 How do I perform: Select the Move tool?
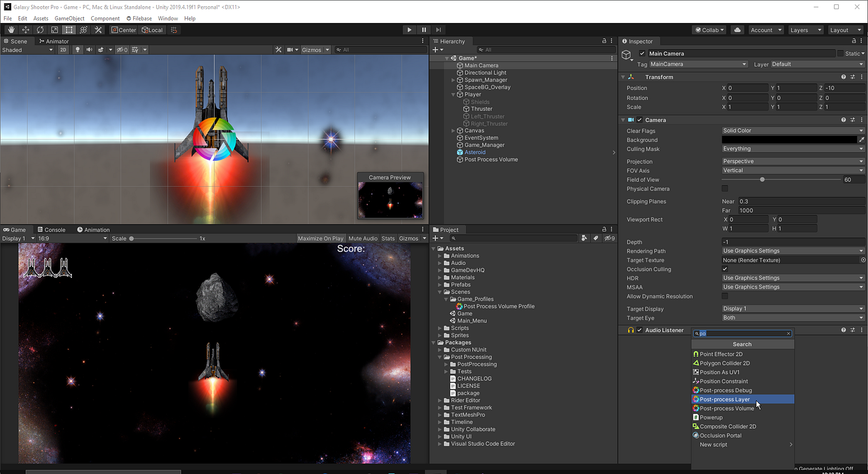tap(25, 30)
